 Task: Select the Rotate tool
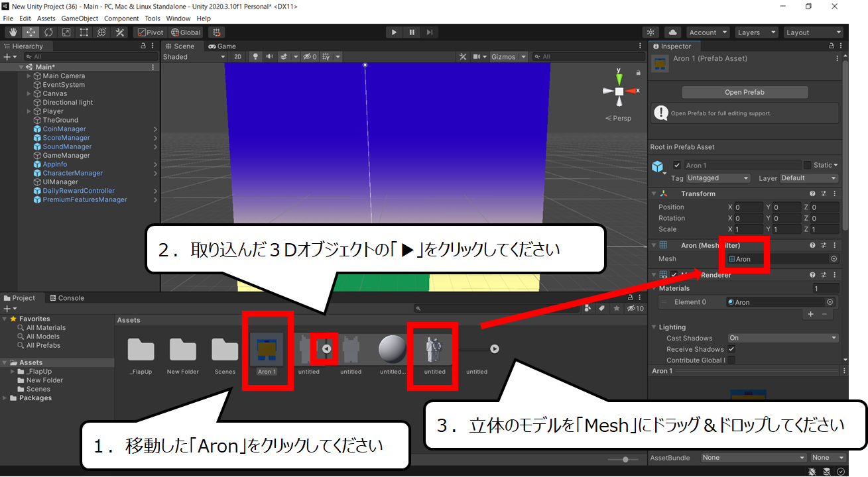(x=48, y=32)
